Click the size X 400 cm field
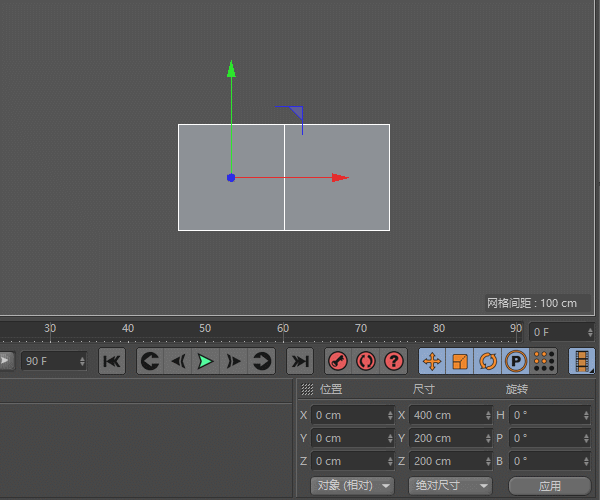The width and height of the screenshot is (600, 500). (451, 415)
